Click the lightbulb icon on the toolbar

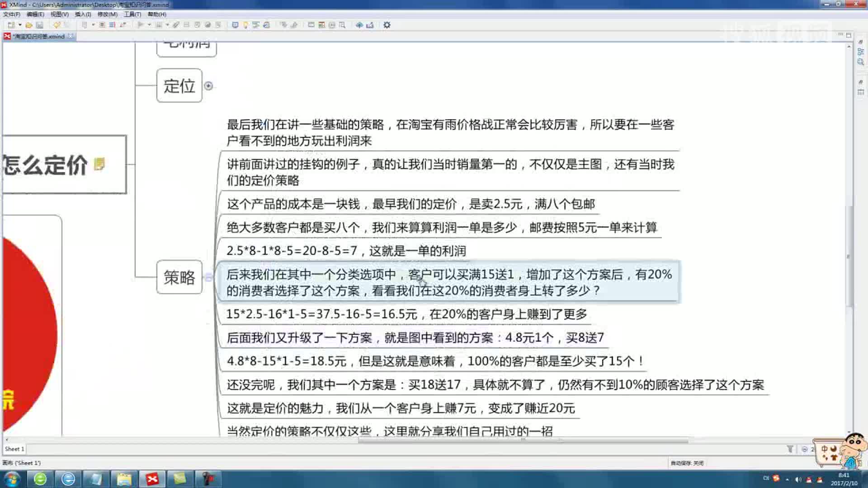pos(245,25)
